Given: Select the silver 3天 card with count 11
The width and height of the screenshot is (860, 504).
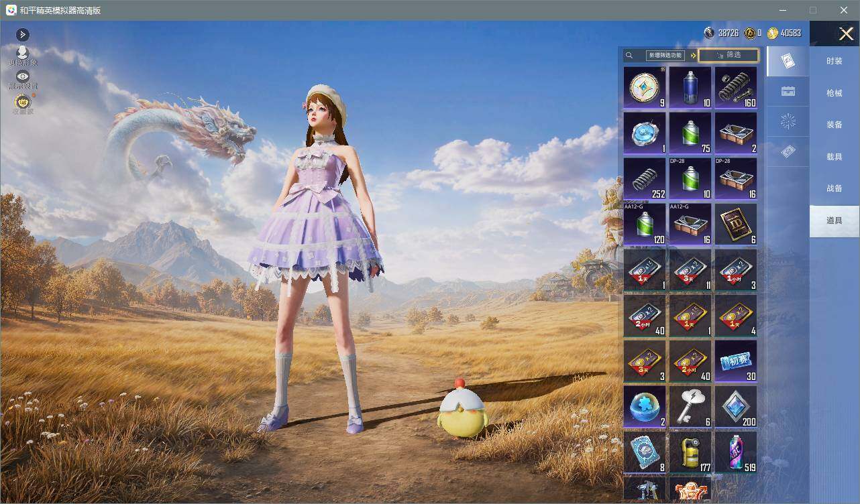Looking at the screenshot, I should click(x=690, y=270).
